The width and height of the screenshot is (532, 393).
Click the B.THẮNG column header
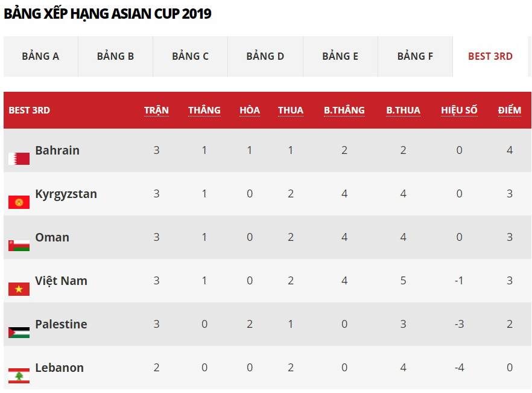click(x=344, y=110)
